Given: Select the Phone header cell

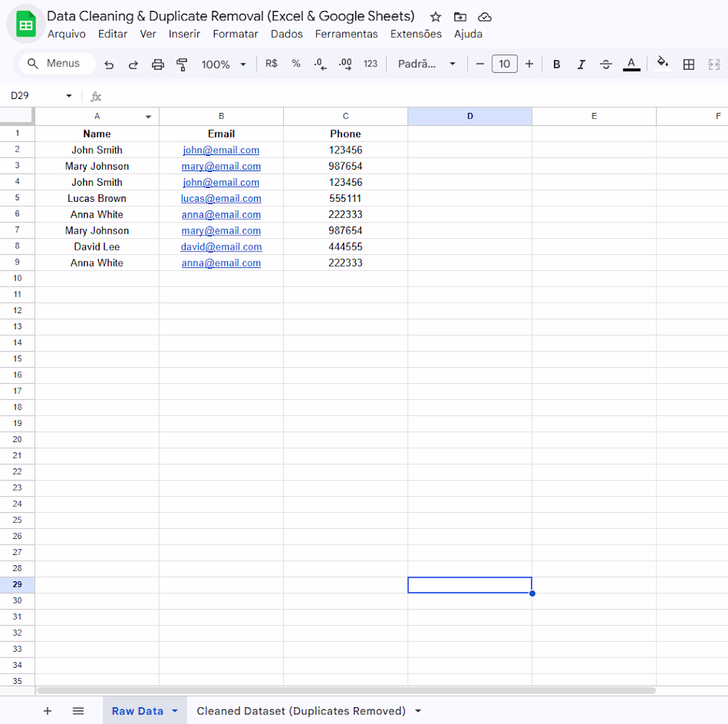Looking at the screenshot, I should [345, 134].
